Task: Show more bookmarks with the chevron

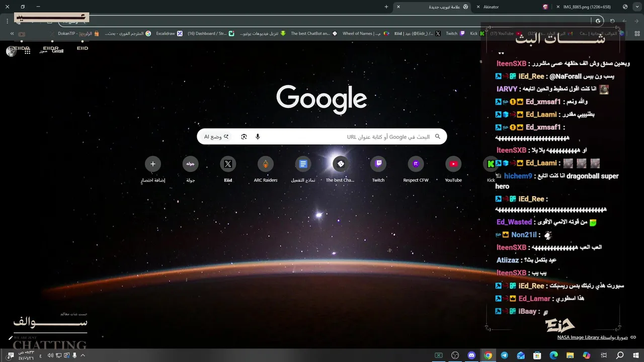Action: point(12,34)
